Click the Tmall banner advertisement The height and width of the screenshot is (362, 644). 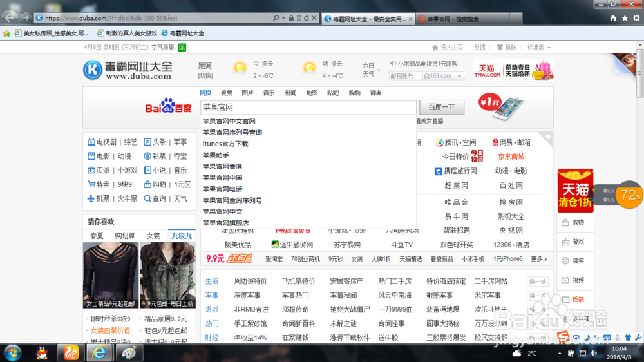513,70
